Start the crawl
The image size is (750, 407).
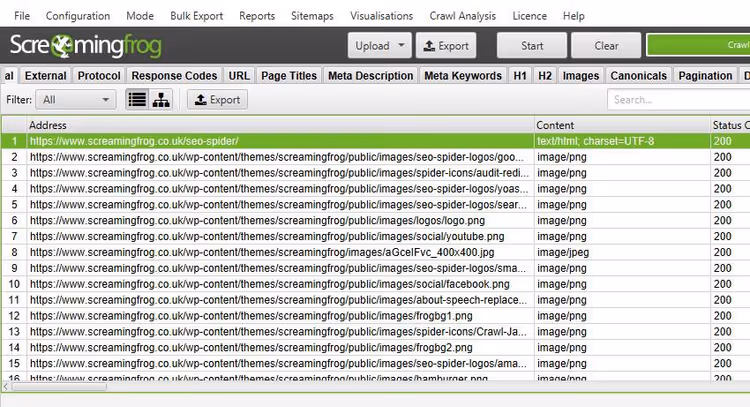pyautogui.click(x=532, y=45)
